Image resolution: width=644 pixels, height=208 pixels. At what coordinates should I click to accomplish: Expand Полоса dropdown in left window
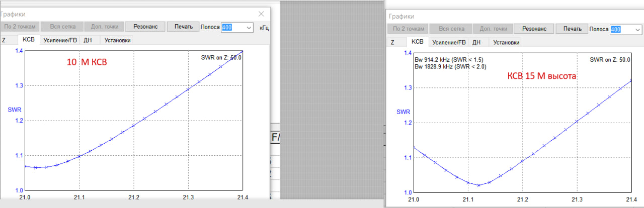click(x=249, y=28)
